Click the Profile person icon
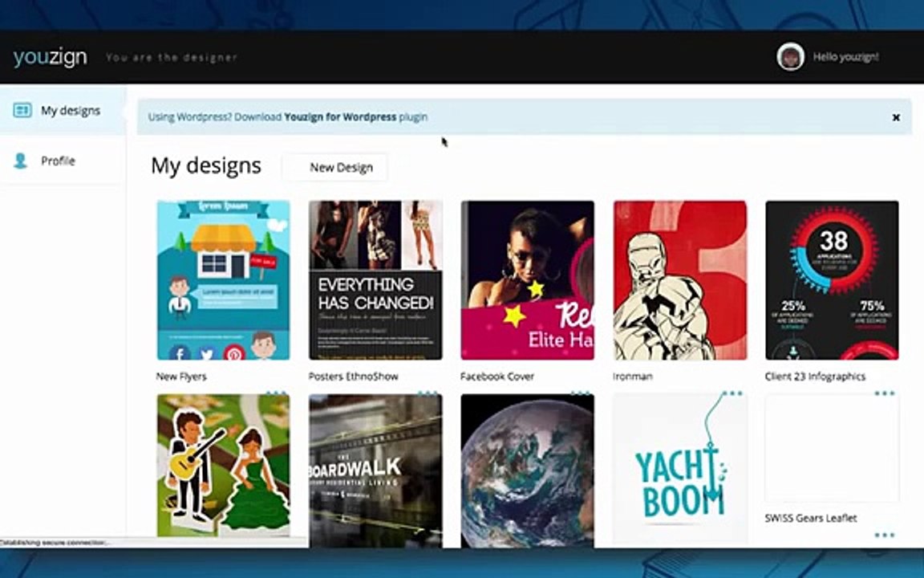Screen dimensions: 924x578 (21, 161)
